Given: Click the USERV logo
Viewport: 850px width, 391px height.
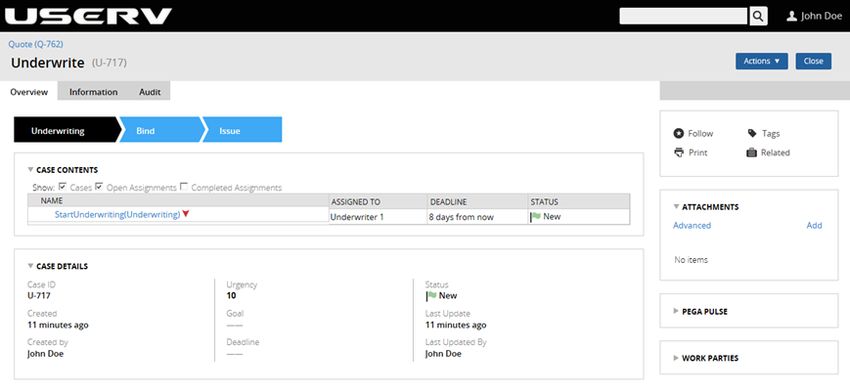Looking at the screenshot, I should click(88, 16).
